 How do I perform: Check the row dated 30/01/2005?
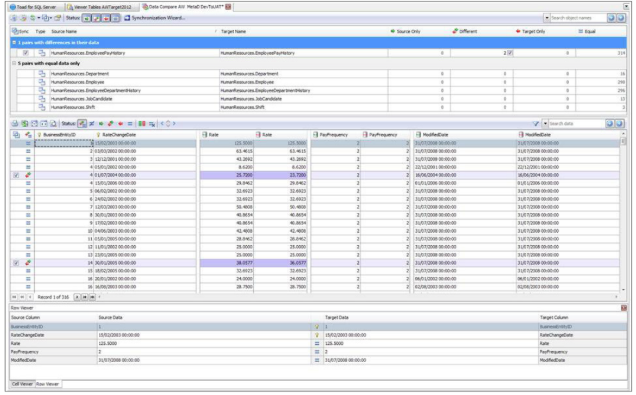click(x=16, y=263)
